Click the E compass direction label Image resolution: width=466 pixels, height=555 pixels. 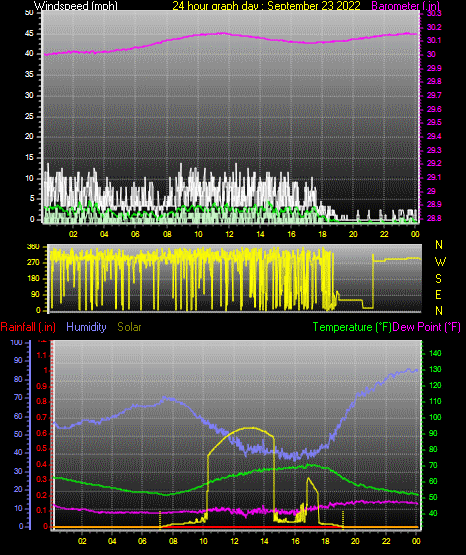pos(438,295)
